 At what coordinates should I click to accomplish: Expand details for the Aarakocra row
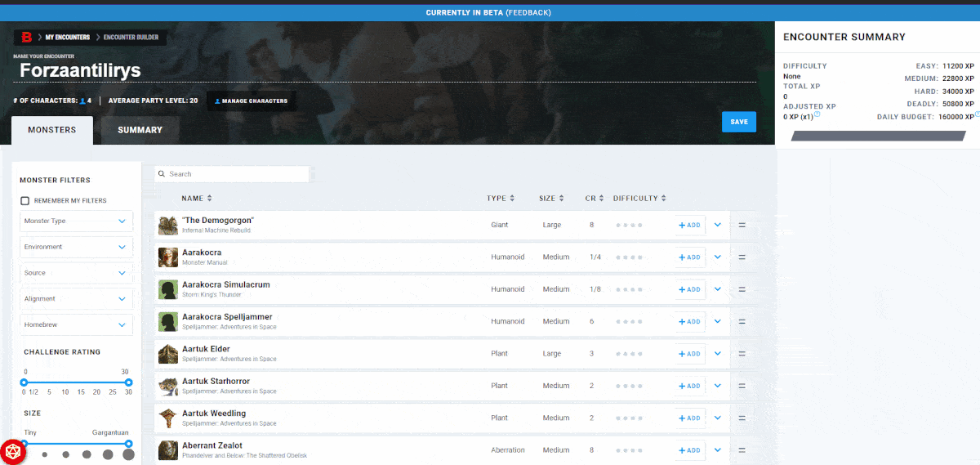click(717, 257)
